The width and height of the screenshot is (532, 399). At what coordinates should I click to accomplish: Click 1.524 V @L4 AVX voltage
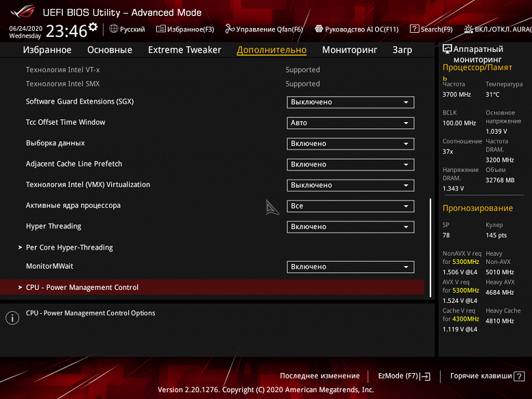coord(460,301)
